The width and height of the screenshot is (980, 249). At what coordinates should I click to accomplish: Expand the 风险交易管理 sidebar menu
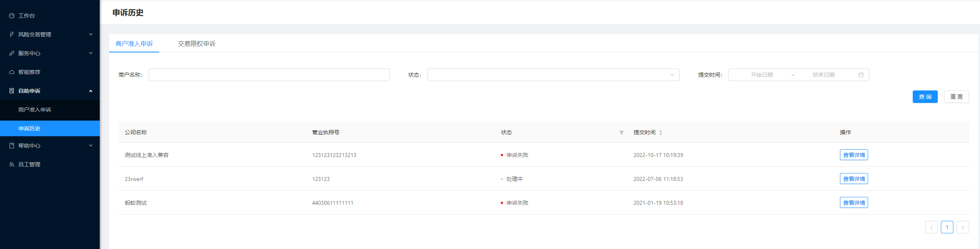click(x=50, y=34)
